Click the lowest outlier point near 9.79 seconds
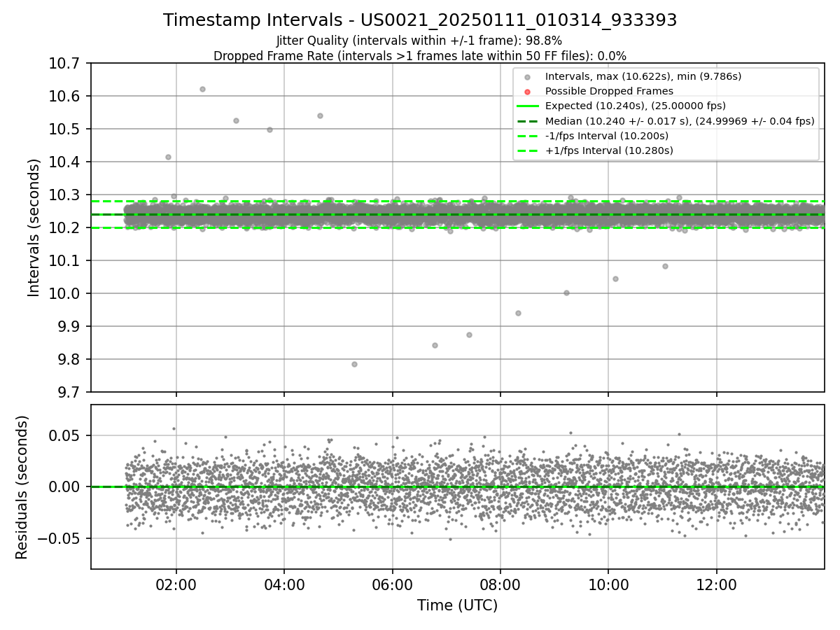The image size is (840, 630). tap(354, 364)
